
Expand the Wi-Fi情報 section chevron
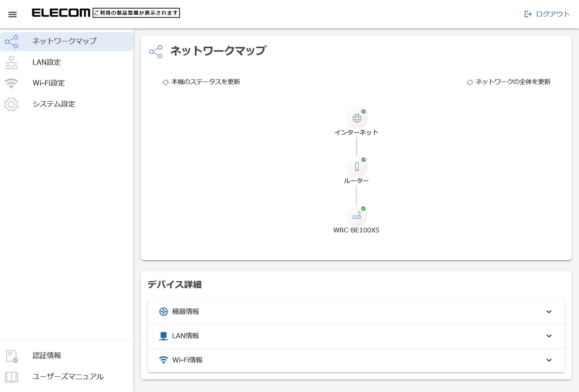pyautogui.click(x=549, y=360)
